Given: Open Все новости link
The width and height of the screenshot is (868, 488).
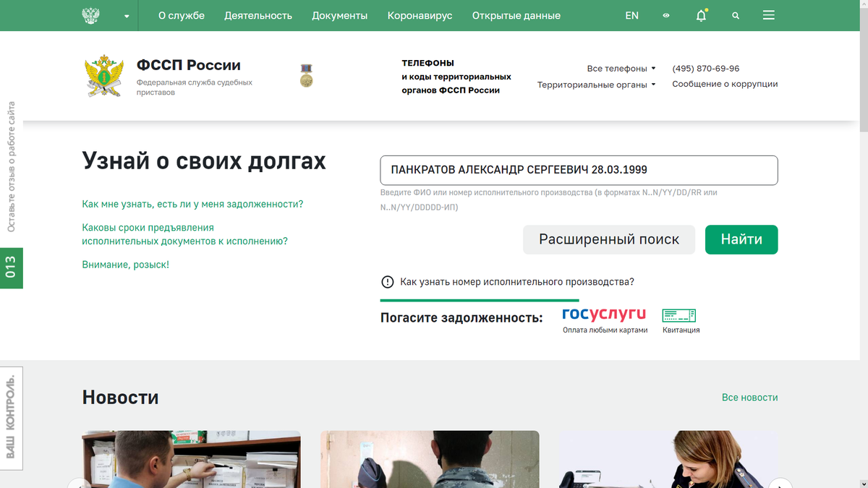Looking at the screenshot, I should (x=749, y=398).
